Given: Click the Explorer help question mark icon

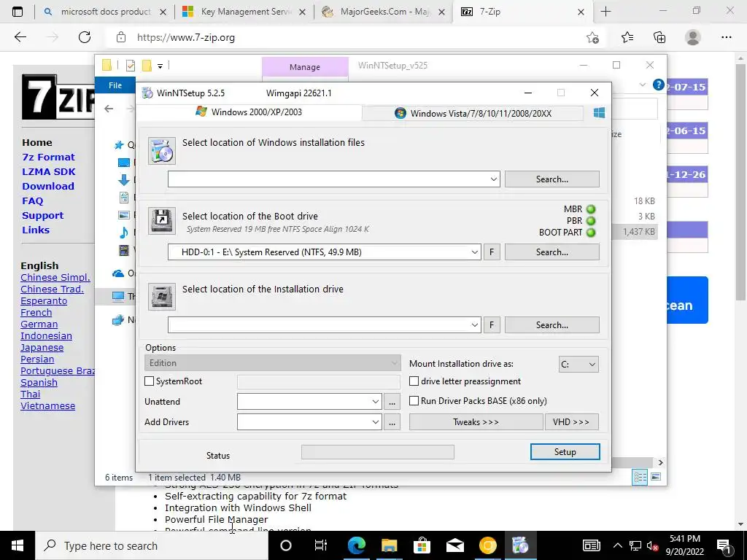Looking at the screenshot, I should (x=659, y=85).
